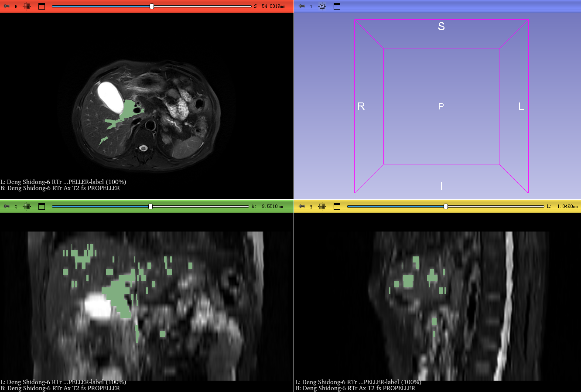Click the 'S: 54.0319mm' offset value
The width and height of the screenshot is (581, 392).
tap(270, 7)
